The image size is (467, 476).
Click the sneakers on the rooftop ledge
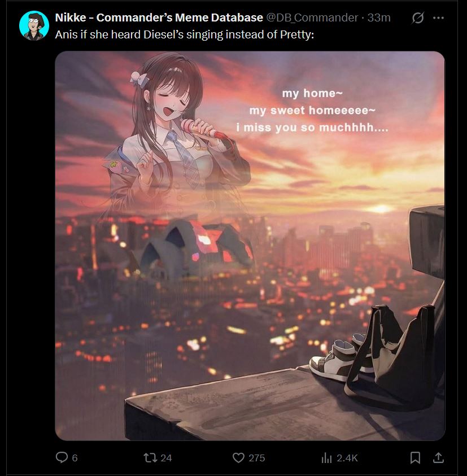[x=340, y=358]
